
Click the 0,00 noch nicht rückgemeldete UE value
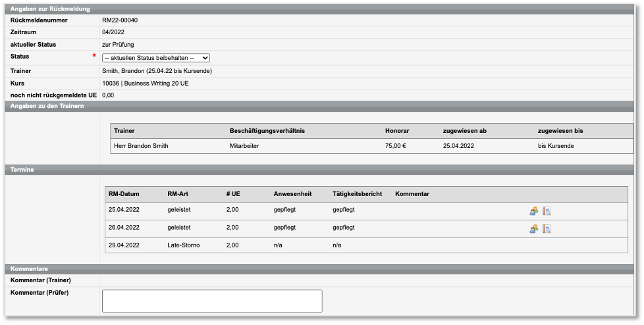tap(108, 95)
